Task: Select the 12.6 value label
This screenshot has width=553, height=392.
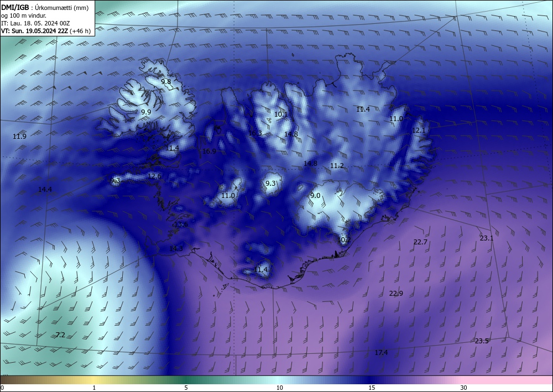Action: point(154,176)
